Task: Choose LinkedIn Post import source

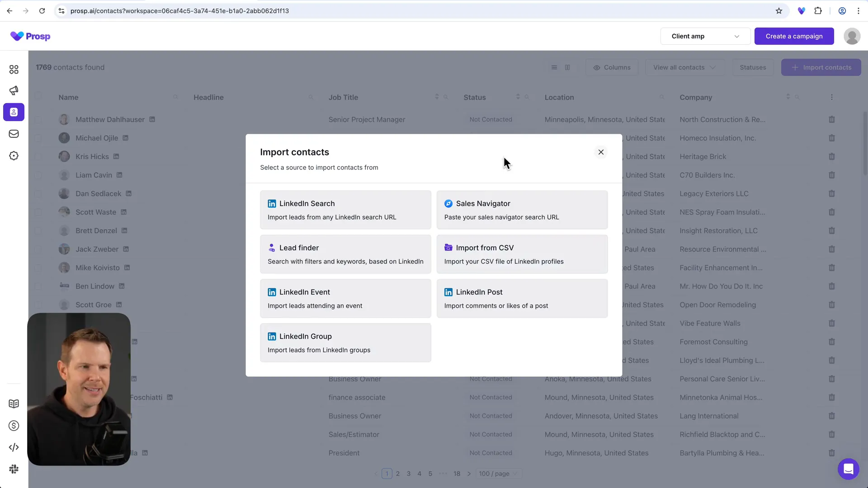Action: (522, 298)
